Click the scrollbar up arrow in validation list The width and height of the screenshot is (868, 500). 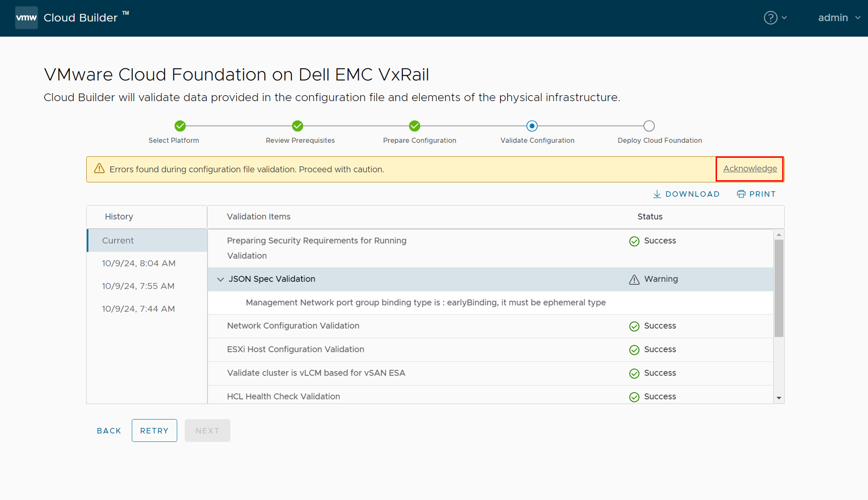(x=779, y=235)
